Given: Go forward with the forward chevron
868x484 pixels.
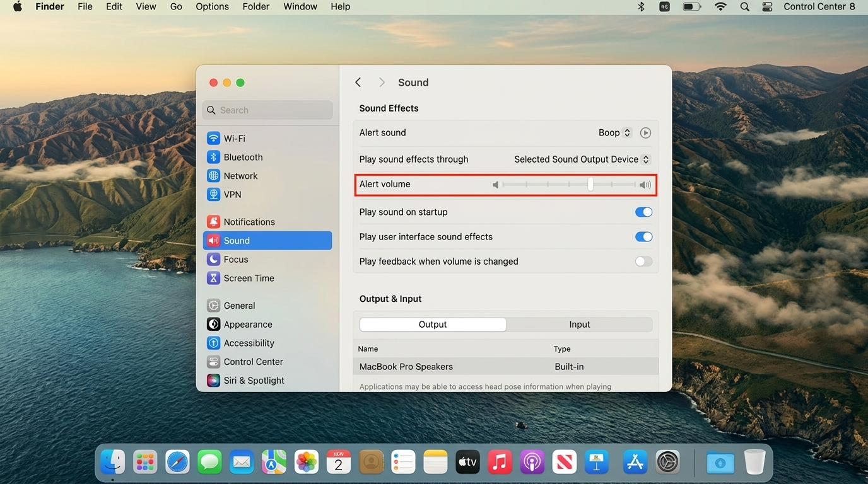Looking at the screenshot, I should pyautogui.click(x=382, y=83).
